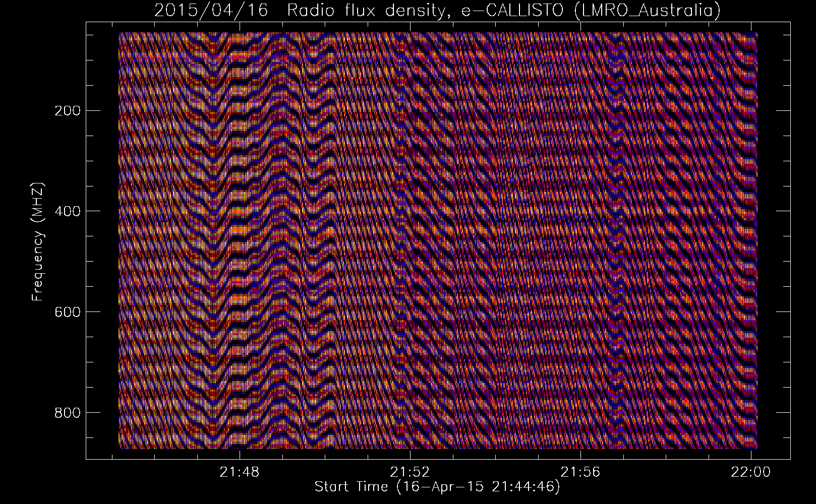
Task: Click the 800 frequency tick label
Action: [x=67, y=413]
